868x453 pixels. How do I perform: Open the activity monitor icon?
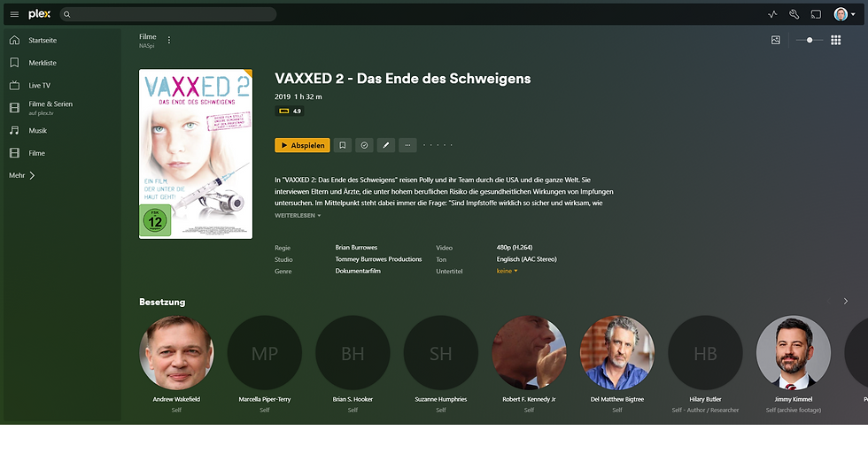[x=772, y=14]
